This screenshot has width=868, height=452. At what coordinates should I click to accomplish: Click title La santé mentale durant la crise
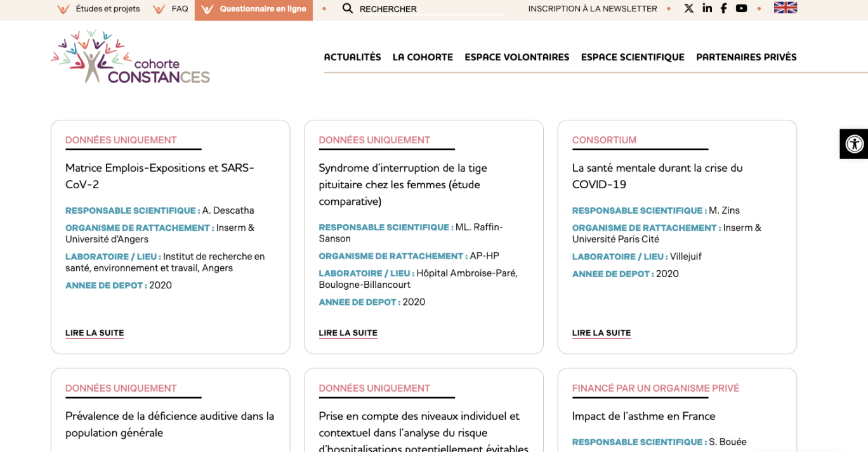[x=657, y=176]
